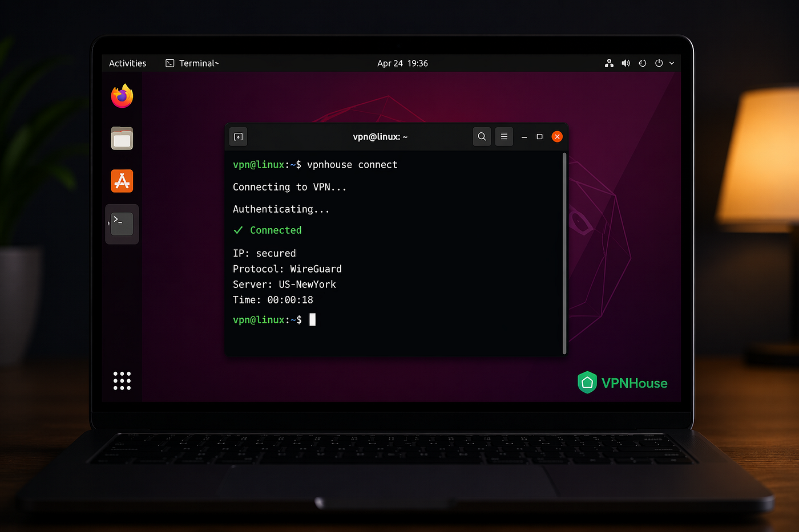Open the Apr 24 19:36 clock menu
This screenshot has width=799, height=532.
(x=402, y=63)
